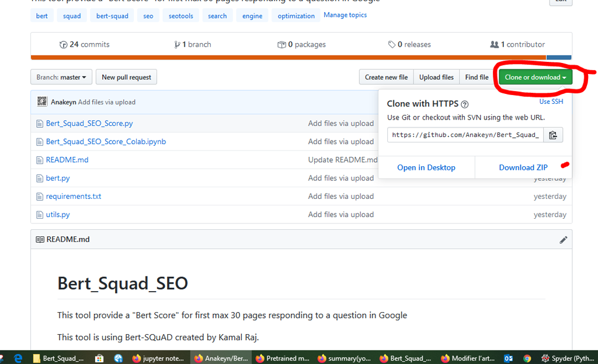Click the file icon beside Bert_Squad_SEO_Score_Colab.ipynb
The image size is (598, 364).
point(40,142)
